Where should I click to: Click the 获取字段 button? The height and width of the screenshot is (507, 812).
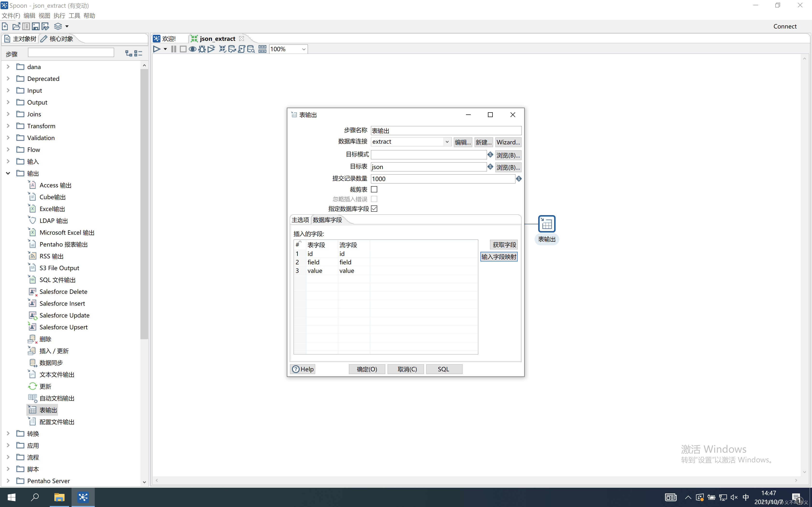[503, 245]
